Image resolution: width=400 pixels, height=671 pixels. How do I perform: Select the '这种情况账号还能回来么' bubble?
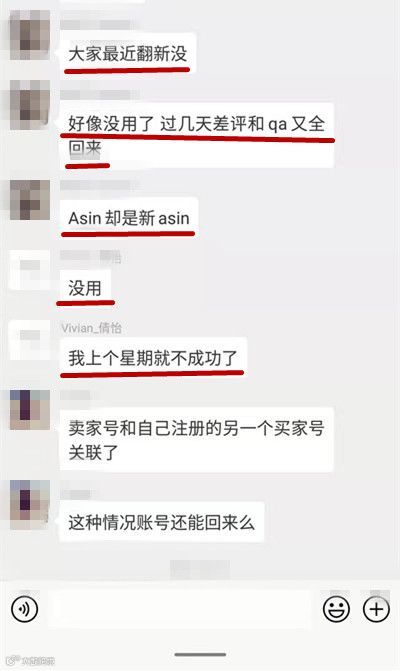[x=161, y=522]
